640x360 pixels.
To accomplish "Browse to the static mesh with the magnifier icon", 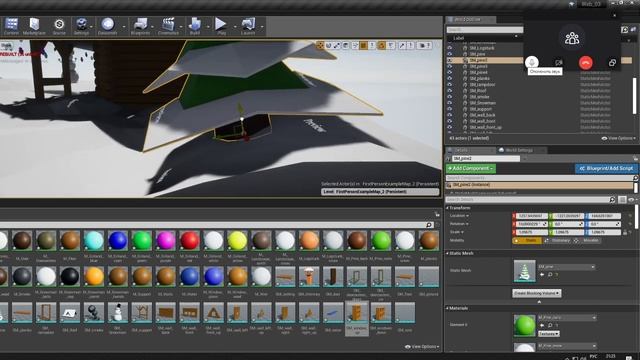I will click(x=550, y=275).
